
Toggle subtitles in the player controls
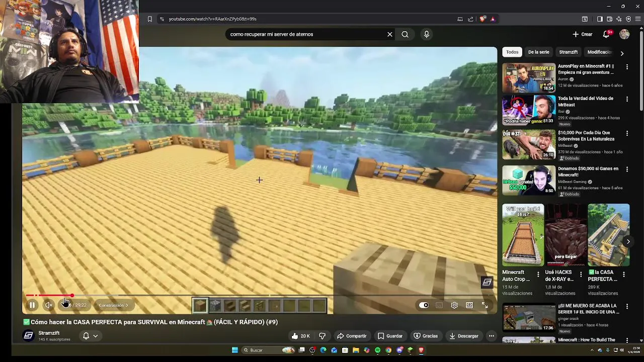pos(439,305)
